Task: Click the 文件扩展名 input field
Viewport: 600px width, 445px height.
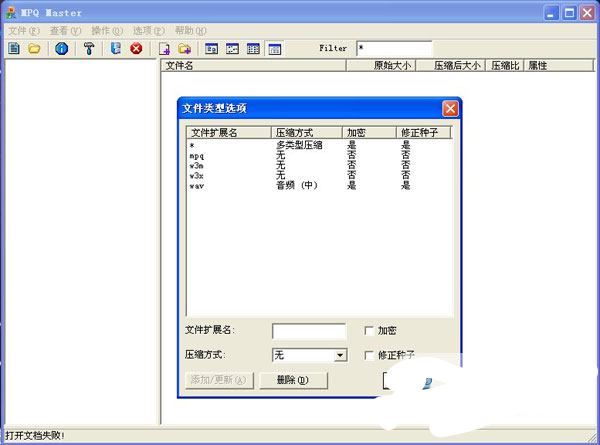Action: pos(309,331)
